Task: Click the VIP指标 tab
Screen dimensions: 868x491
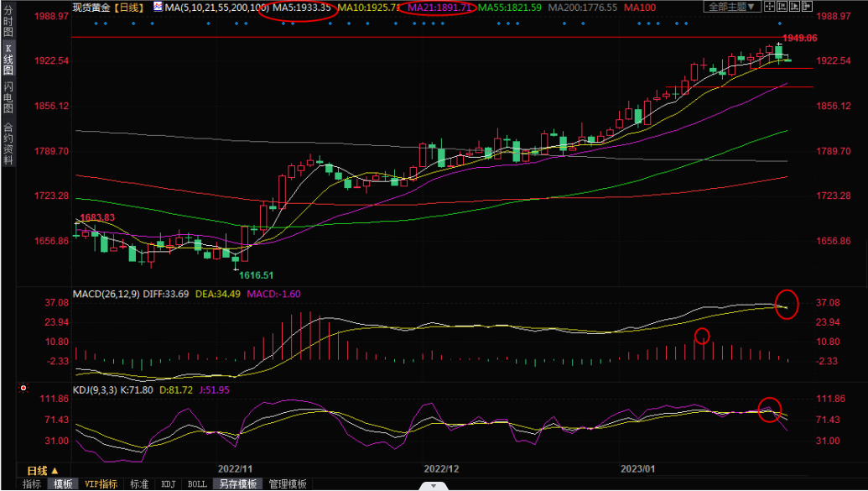Action: [x=101, y=484]
